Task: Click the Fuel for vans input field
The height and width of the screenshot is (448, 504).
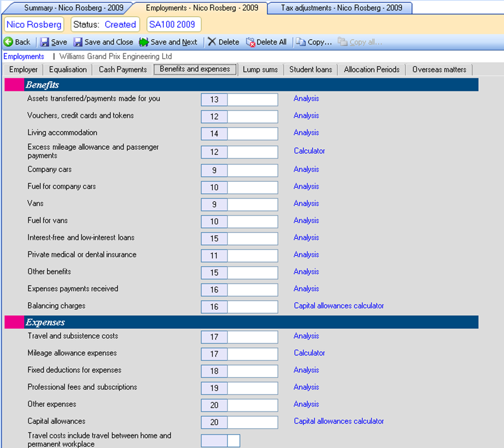Action: pos(253,222)
